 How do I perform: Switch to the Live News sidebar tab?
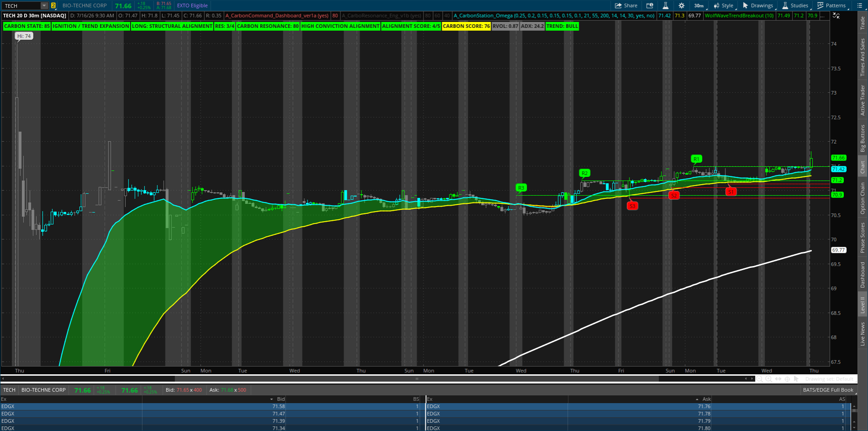[x=863, y=334]
